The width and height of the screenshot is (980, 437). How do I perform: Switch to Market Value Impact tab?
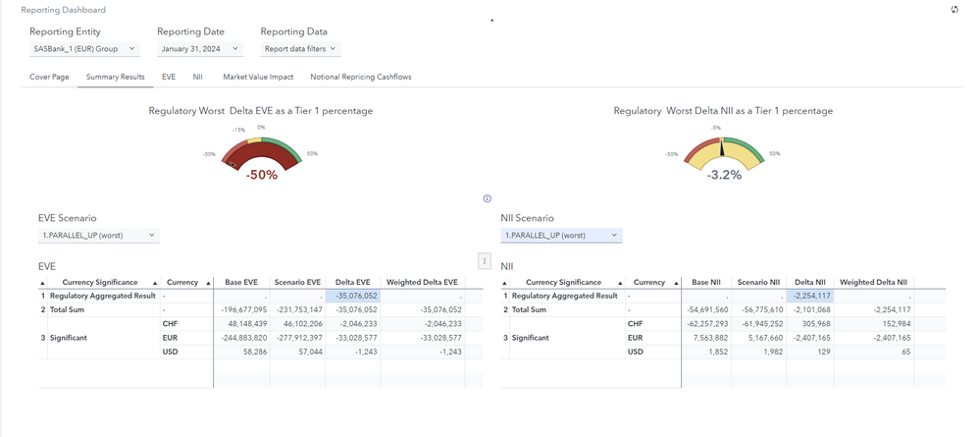point(258,77)
